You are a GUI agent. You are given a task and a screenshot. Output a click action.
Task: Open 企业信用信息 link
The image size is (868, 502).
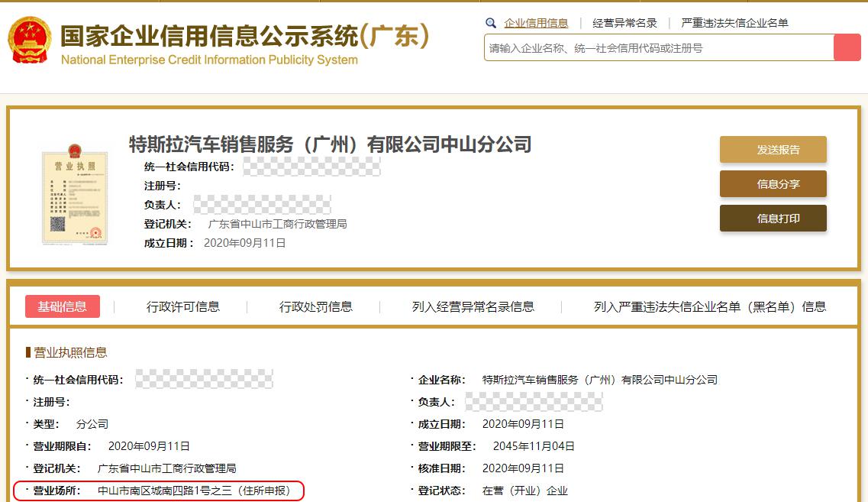click(x=536, y=23)
